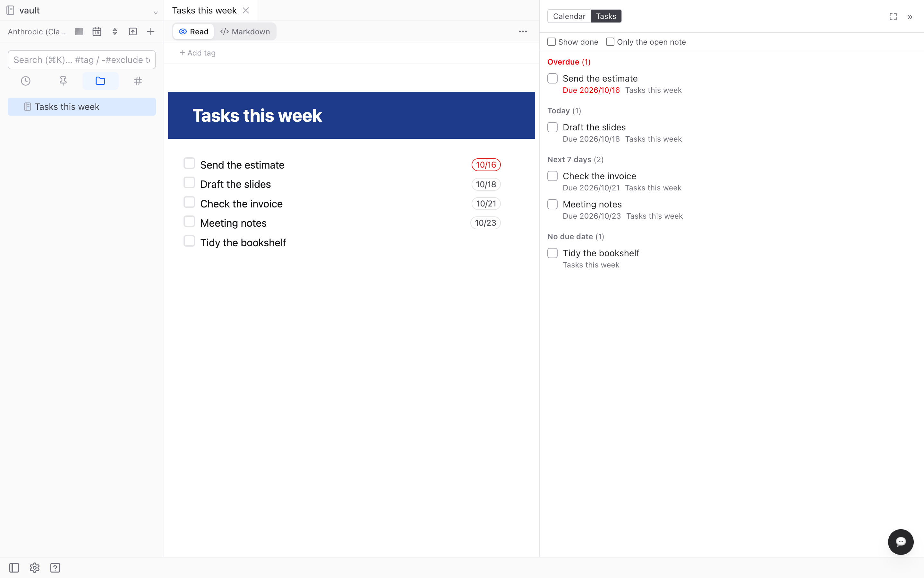Select Markdown view mode
Screen dimensions: 924x578
245,32
